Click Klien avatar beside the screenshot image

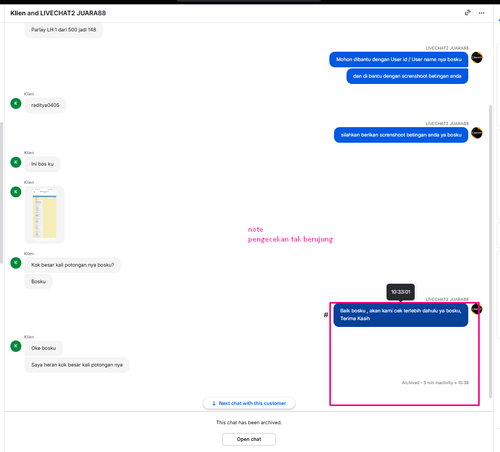click(x=16, y=192)
